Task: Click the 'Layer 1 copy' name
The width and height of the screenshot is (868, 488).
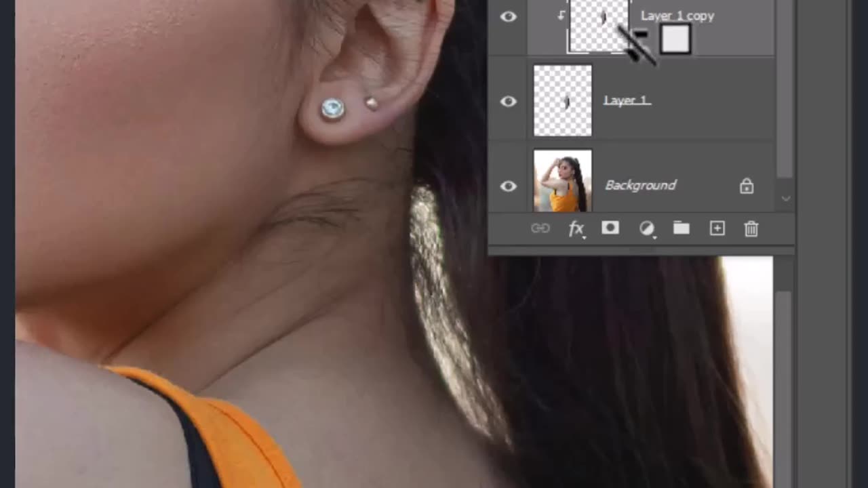Action: click(677, 16)
